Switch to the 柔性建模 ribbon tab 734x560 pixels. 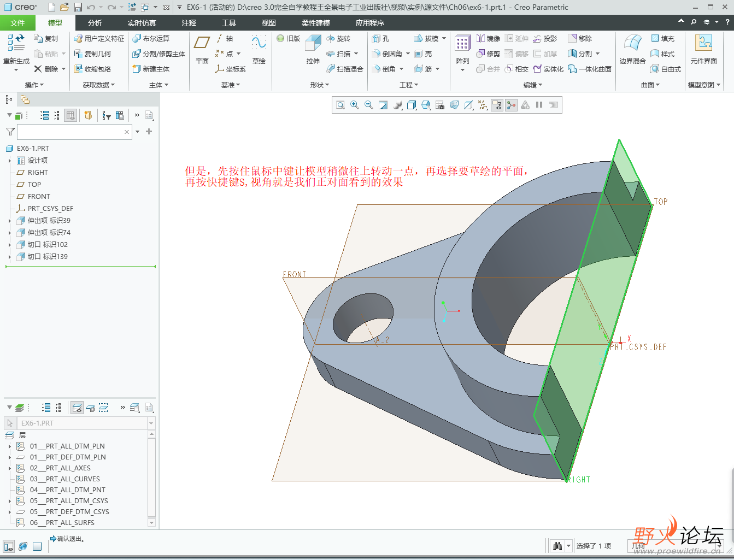[x=316, y=22]
